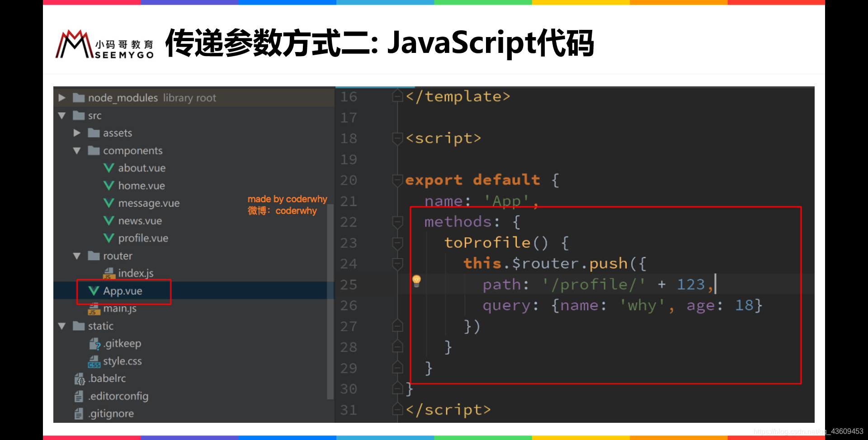Open about.vue in the project tree

click(x=142, y=168)
